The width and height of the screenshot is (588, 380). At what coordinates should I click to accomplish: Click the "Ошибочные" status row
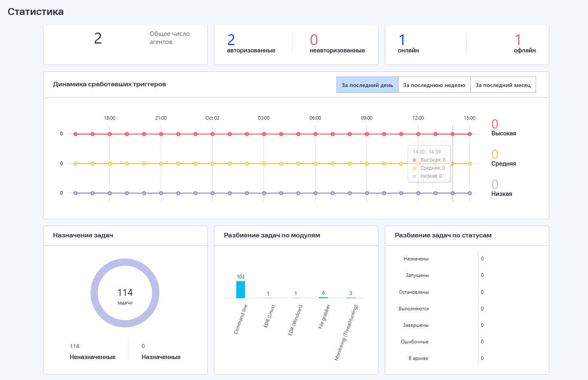(x=415, y=342)
